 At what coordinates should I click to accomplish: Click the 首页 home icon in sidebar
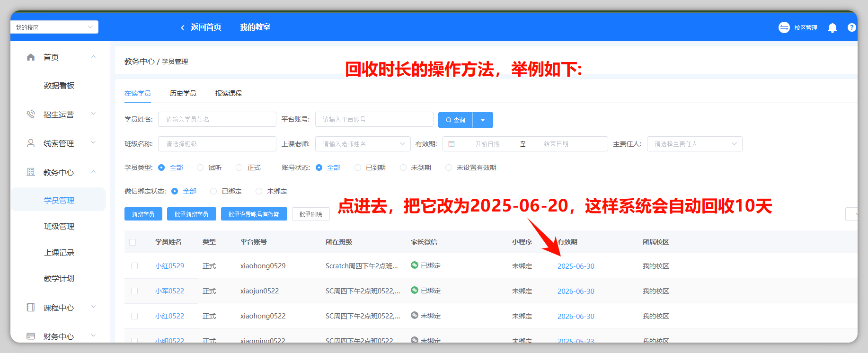[x=31, y=57]
